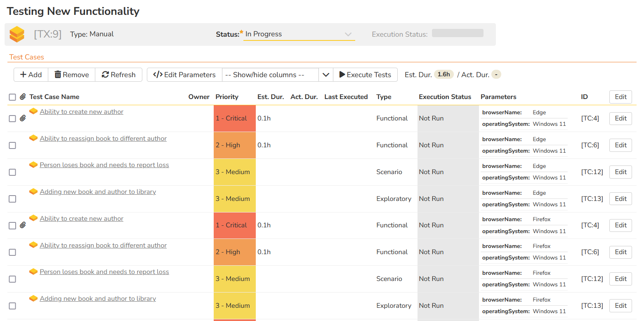This screenshot has height=321, width=644.
Task: Click Edit button for TC:4 Firefox row
Action: [x=620, y=225]
